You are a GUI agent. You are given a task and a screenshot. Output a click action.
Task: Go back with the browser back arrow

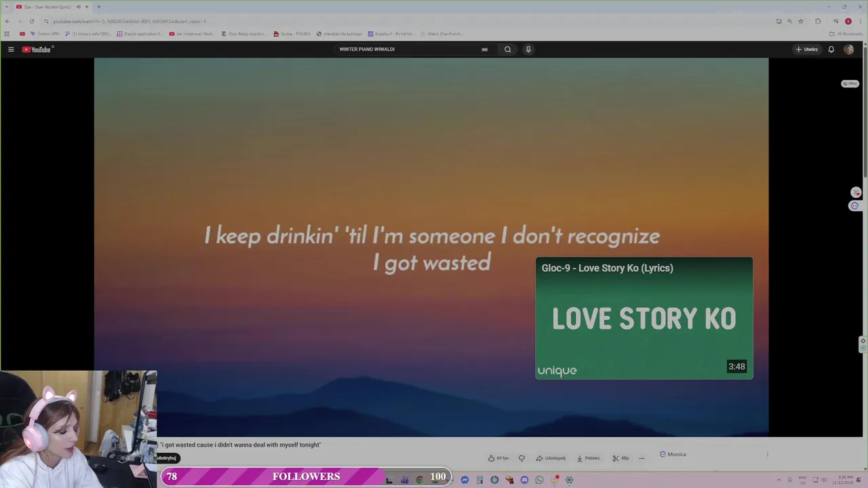click(7, 21)
